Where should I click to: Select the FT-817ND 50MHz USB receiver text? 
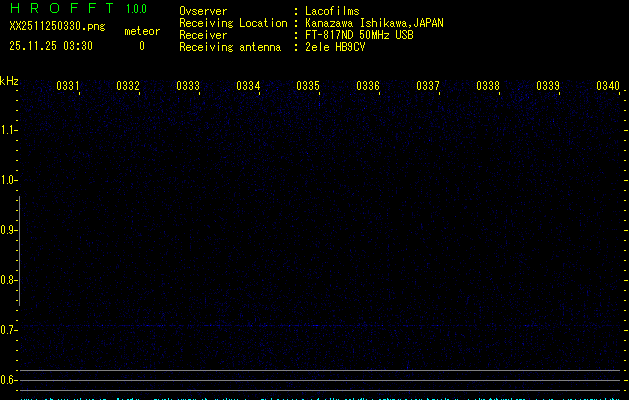pyautogui.click(x=359, y=35)
